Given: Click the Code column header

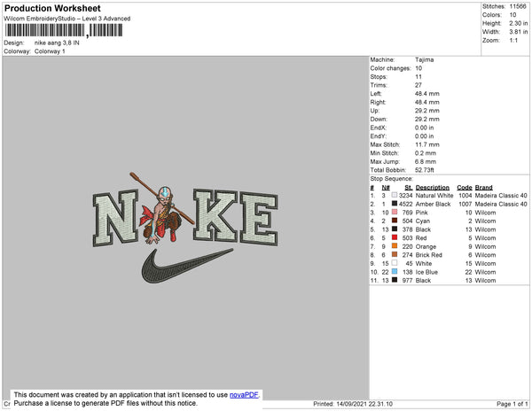Looking at the screenshot, I should coord(464,188).
